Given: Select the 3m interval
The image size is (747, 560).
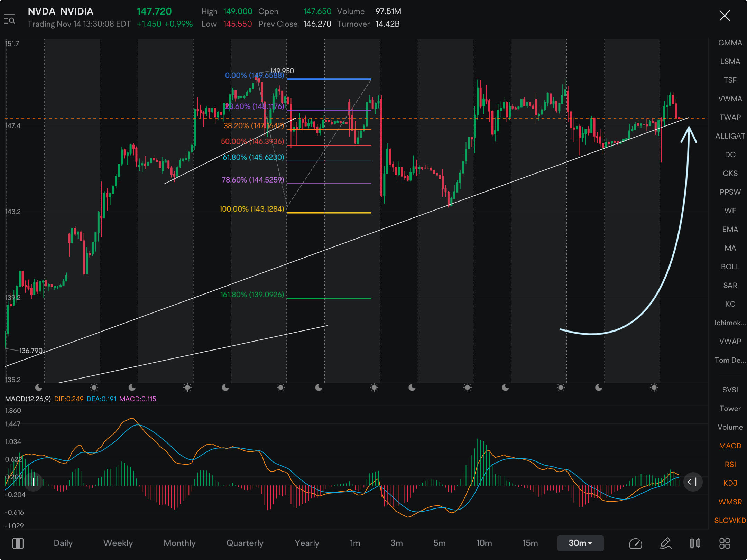Looking at the screenshot, I should [396, 543].
